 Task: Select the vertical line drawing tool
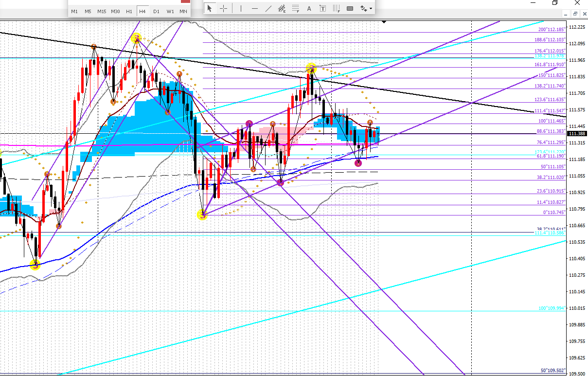241,8
